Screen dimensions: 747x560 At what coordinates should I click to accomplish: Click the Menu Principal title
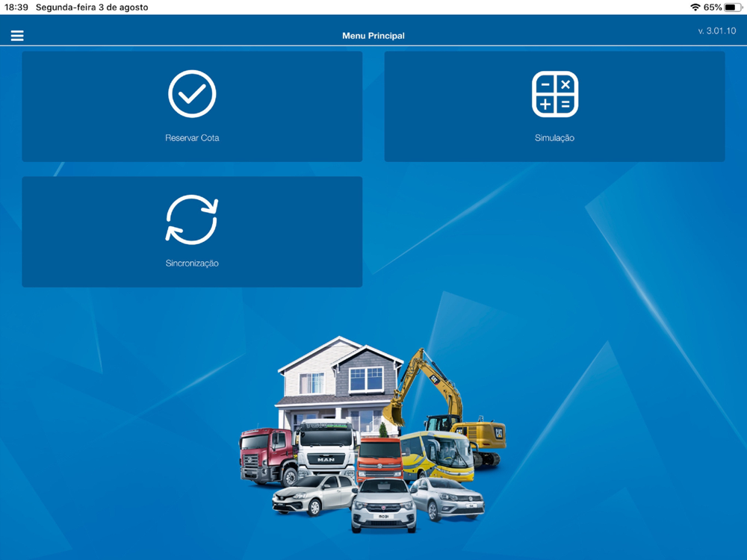[x=373, y=36]
